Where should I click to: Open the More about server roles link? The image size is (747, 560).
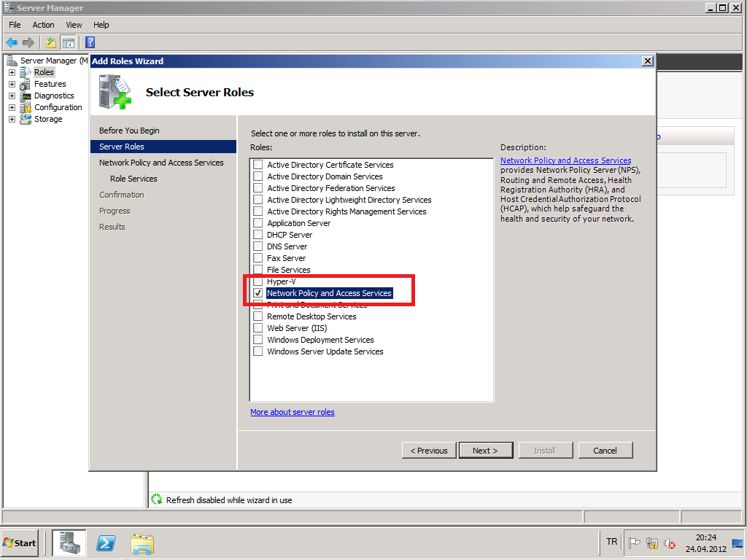[x=292, y=412]
